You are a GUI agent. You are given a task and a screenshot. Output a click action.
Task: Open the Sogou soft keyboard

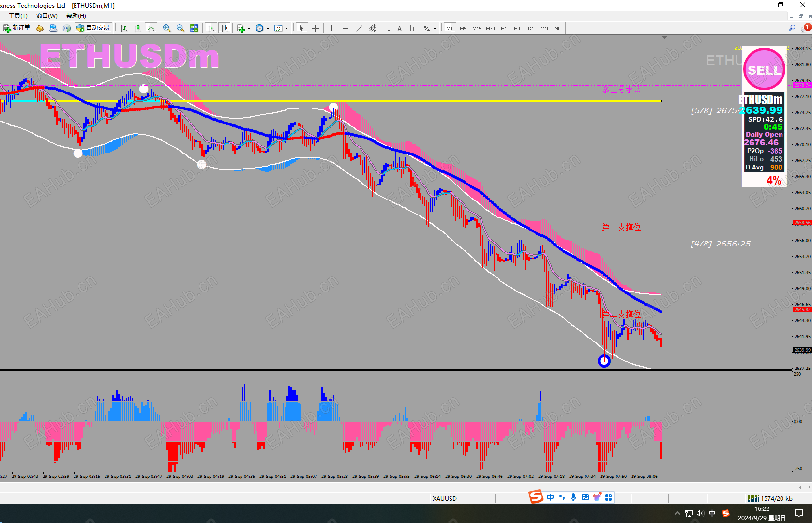click(x=585, y=497)
